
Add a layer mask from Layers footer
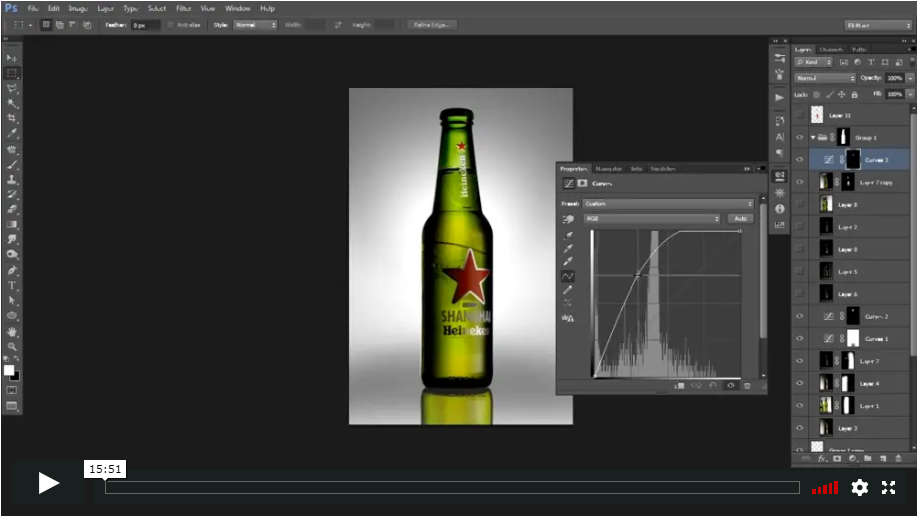point(837,459)
